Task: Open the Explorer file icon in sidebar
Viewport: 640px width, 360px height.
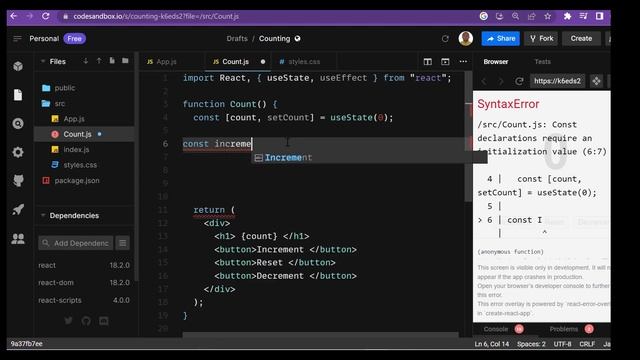Action: point(18,95)
